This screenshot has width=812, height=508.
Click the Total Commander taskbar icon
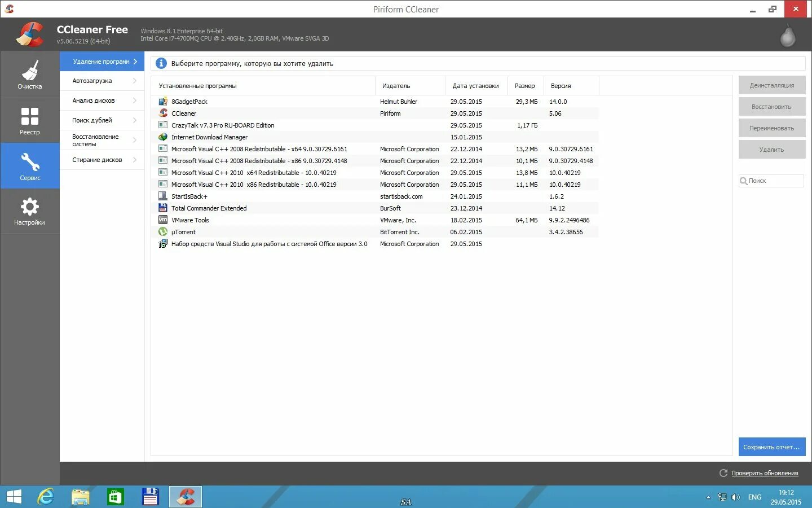tap(150, 497)
